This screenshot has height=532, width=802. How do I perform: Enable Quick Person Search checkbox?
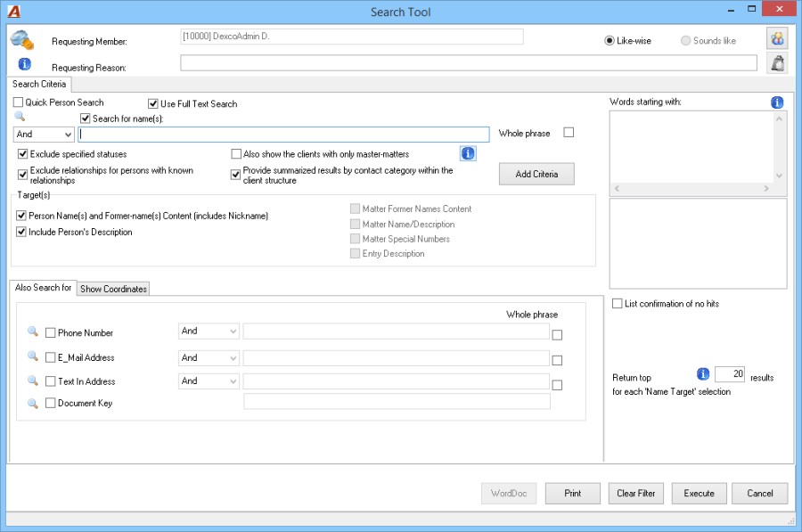(x=19, y=102)
